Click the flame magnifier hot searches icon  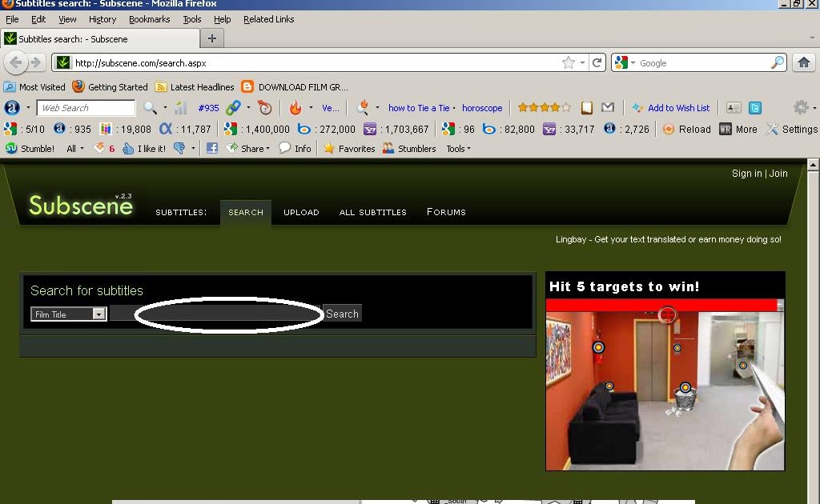(x=363, y=107)
